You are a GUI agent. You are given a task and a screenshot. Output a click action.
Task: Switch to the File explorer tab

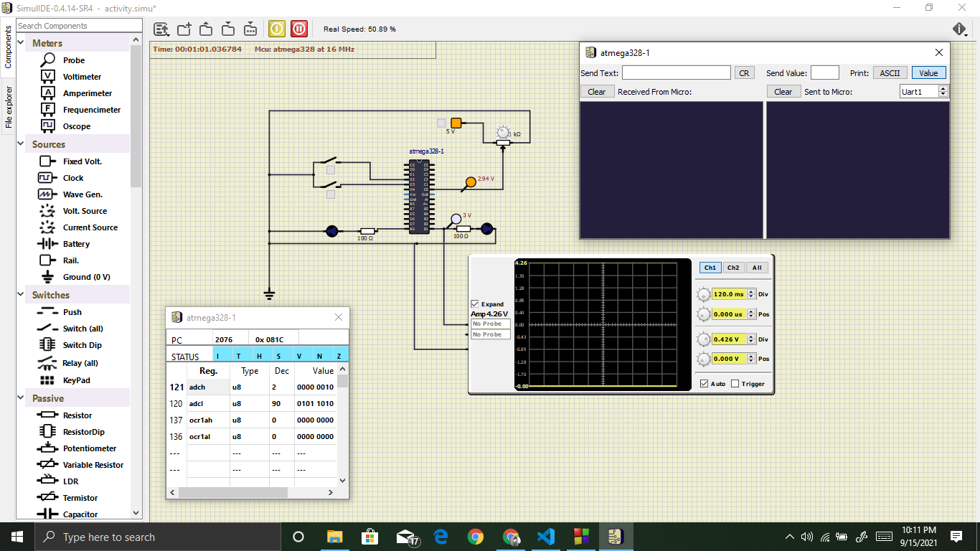9,108
